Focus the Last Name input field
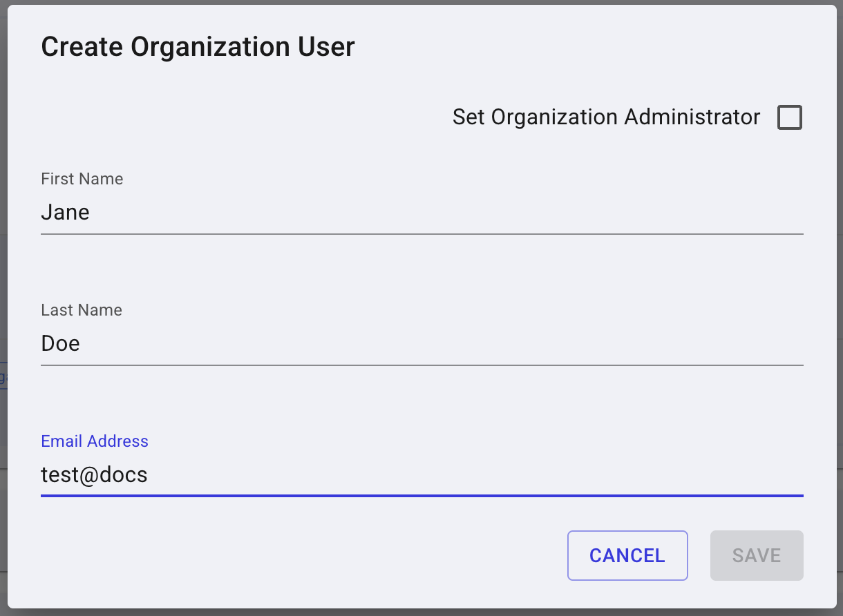Viewport: 843px width, 616px height. click(x=421, y=343)
